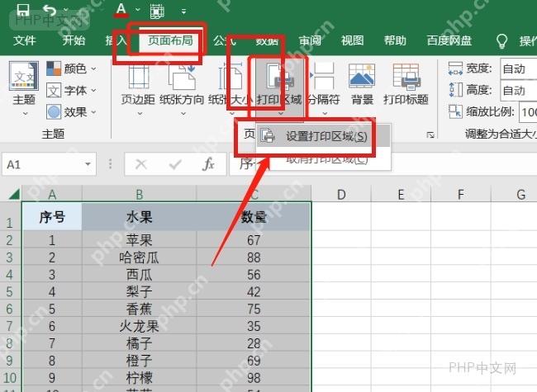Image resolution: width=537 pixels, height=392 pixels.
Task: Click the 缩放比例 scale input field
Action: click(528, 112)
